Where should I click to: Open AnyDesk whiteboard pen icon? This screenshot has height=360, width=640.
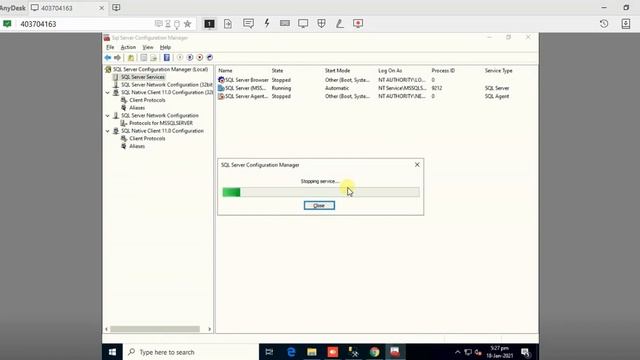pyautogui.click(x=340, y=23)
